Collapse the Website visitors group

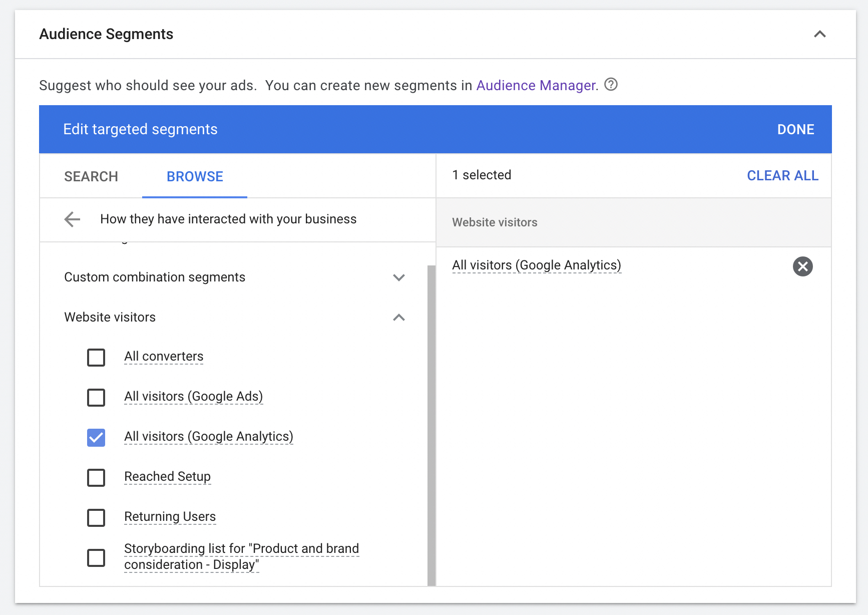pos(399,318)
